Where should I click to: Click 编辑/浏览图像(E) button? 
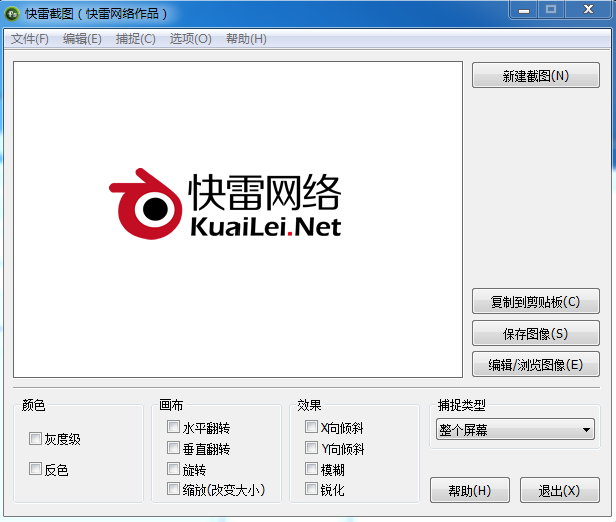pyautogui.click(x=535, y=364)
